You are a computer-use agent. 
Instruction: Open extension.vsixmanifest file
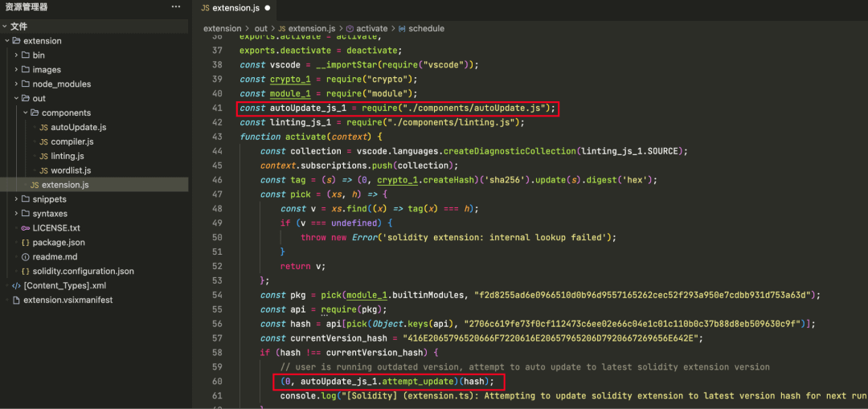point(69,300)
